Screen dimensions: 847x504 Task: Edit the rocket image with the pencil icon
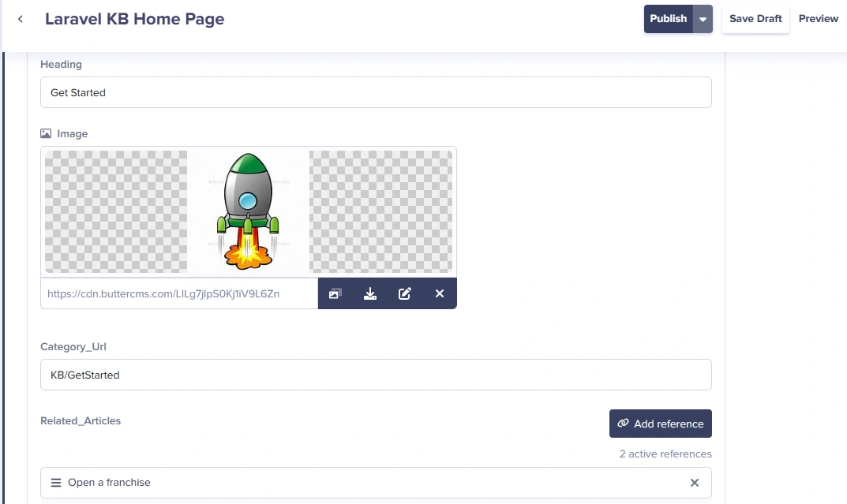(405, 293)
